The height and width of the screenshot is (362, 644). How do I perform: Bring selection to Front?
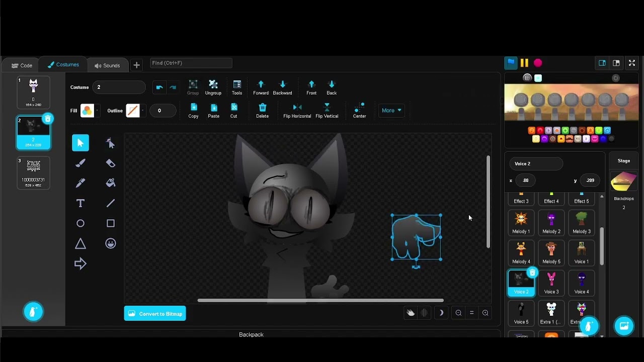(x=311, y=87)
